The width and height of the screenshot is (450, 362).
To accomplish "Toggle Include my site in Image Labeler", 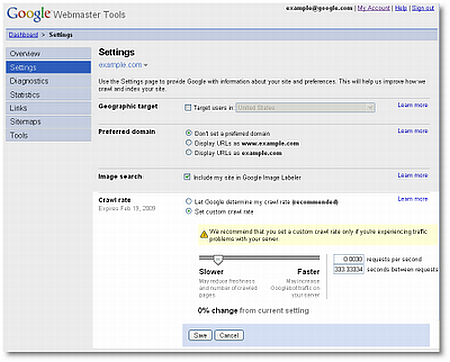I will [x=187, y=177].
